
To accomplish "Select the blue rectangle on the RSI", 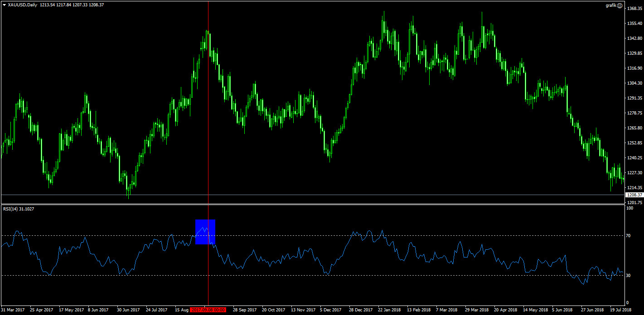I will coord(205,232).
